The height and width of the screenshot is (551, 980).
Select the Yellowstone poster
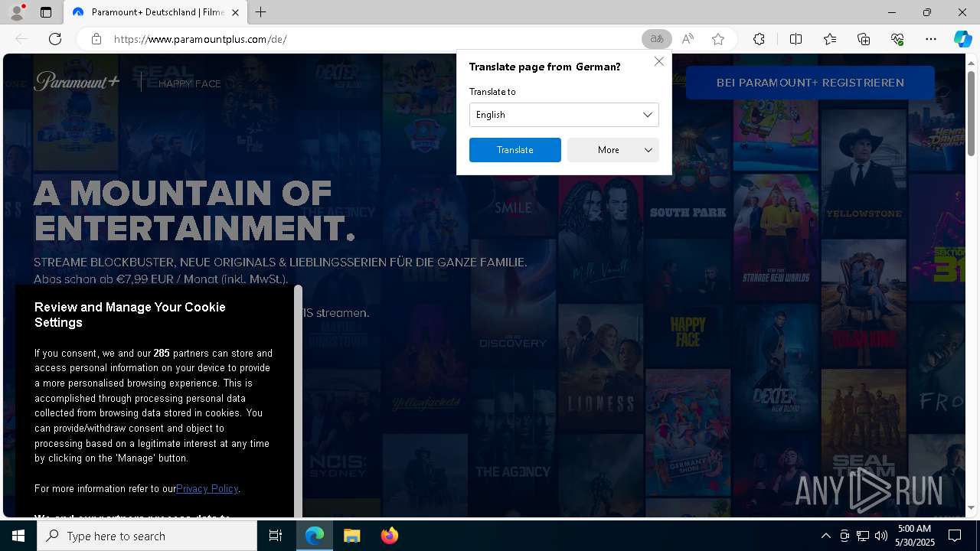(x=864, y=172)
